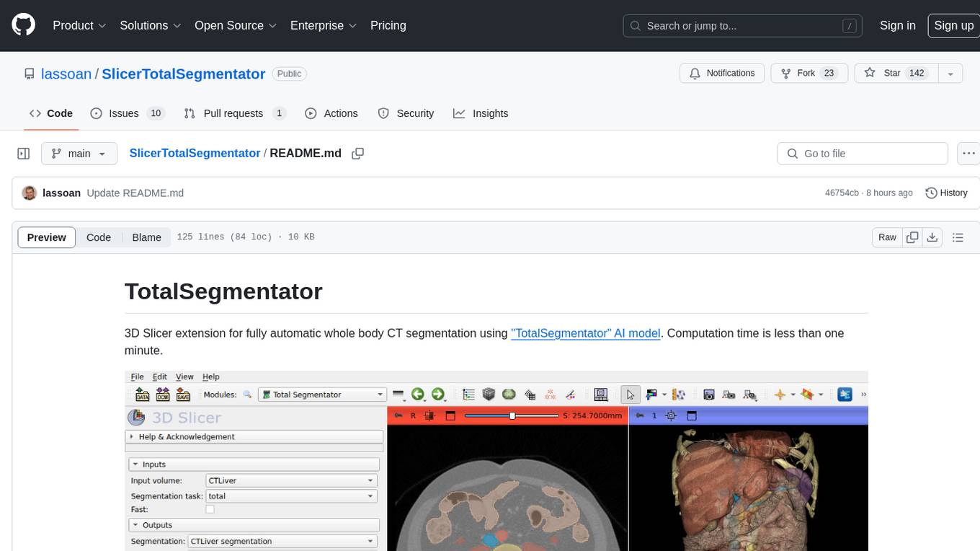Image resolution: width=980 pixels, height=551 pixels.
Task: Download the raw file
Action: [932, 237]
